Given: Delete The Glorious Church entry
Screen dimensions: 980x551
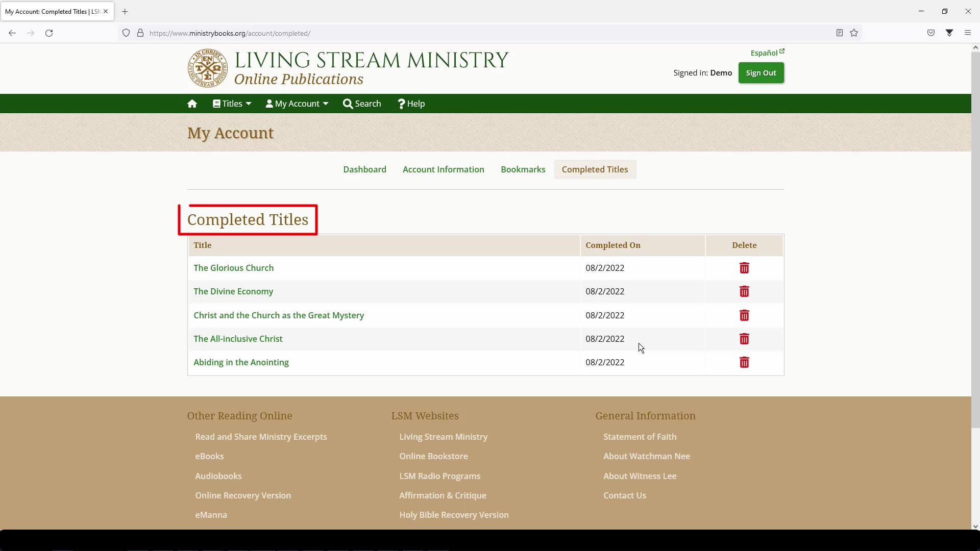Looking at the screenshot, I should coord(744,268).
